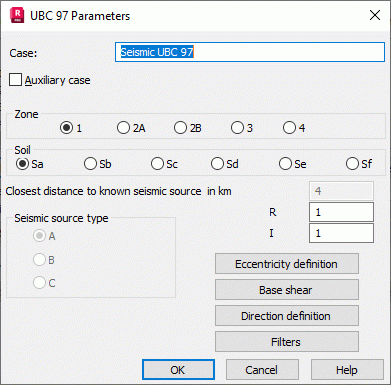Click the R value input field
Viewport: 391px width, 385px height.
tap(341, 212)
